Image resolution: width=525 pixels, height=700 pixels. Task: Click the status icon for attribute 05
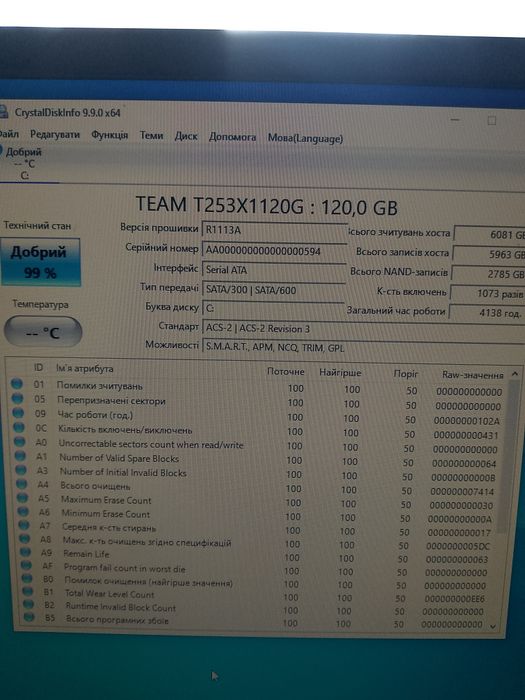pos(18,398)
